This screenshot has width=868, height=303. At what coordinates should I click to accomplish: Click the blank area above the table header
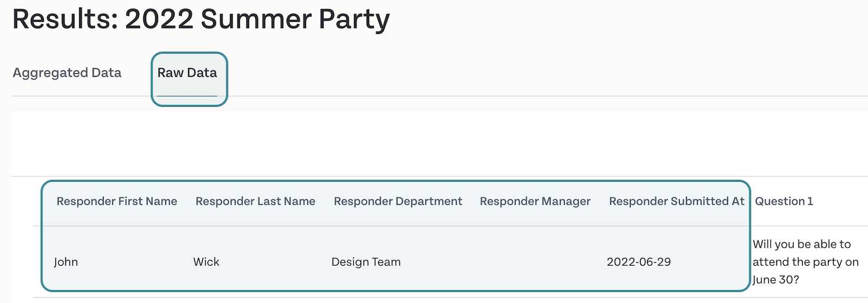click(439, 144)
